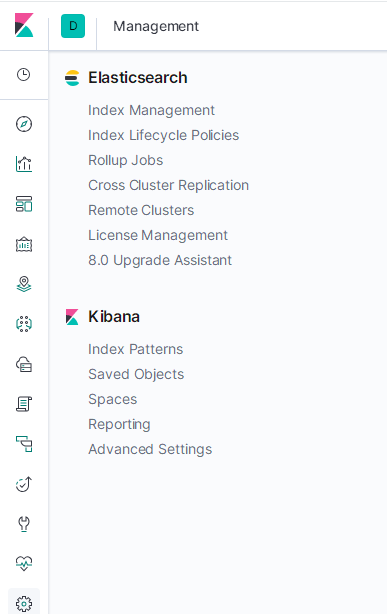The image size is (387, 614).
Task: Open Saved Objects under Kibana
Action: (x=136, y=374)
